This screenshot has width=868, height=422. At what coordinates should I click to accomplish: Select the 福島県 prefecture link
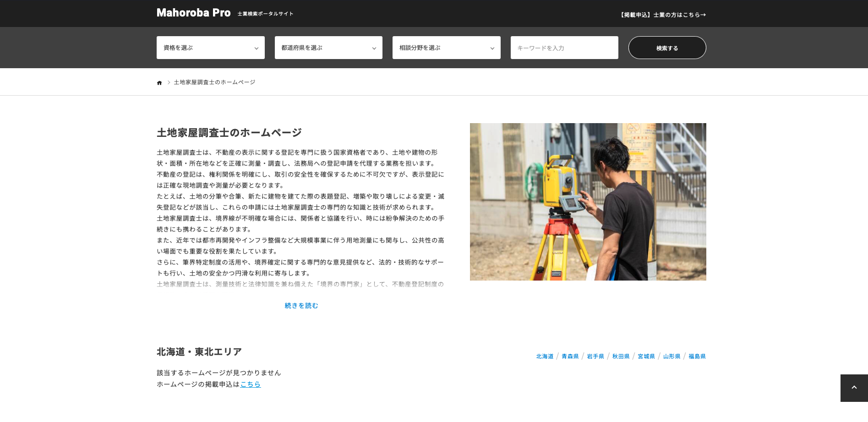coord(697,356)
